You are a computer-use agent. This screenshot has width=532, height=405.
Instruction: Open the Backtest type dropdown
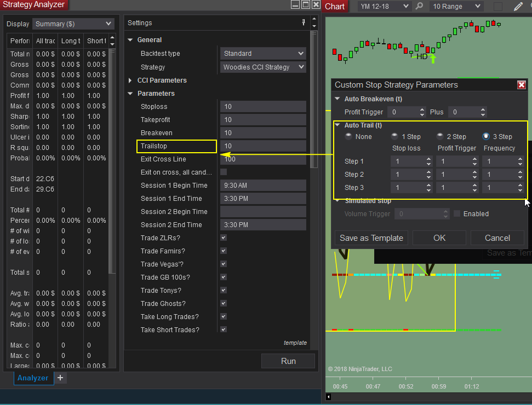pos(263,54)
